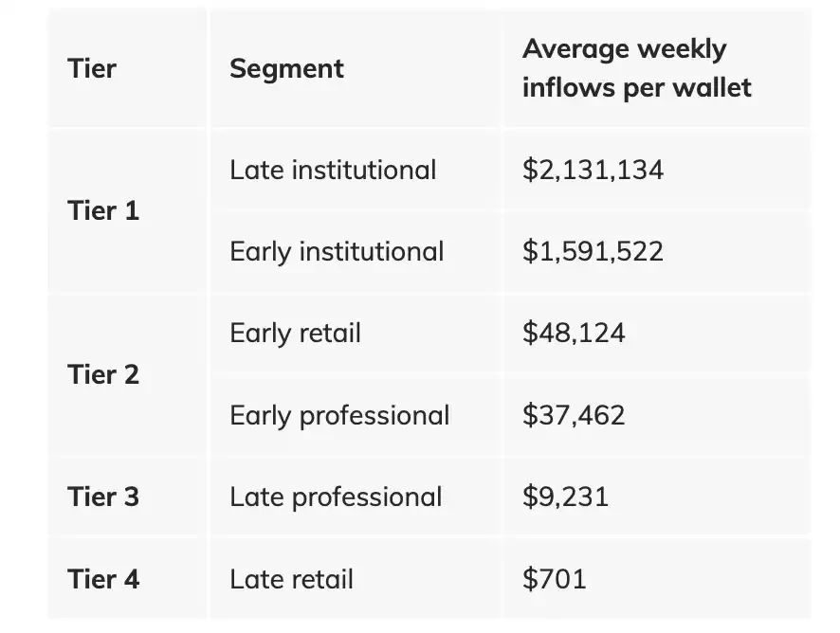
Task: Select the $48,124 inflow value
Action: (574, 334)
